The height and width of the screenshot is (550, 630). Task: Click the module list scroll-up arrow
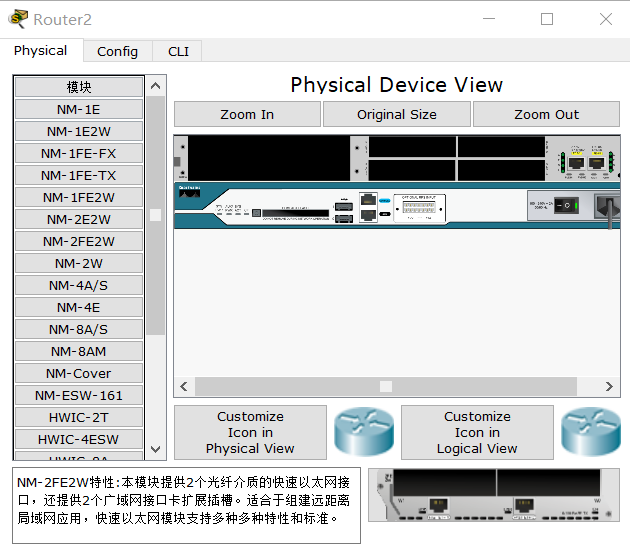(x=155, y=86)
